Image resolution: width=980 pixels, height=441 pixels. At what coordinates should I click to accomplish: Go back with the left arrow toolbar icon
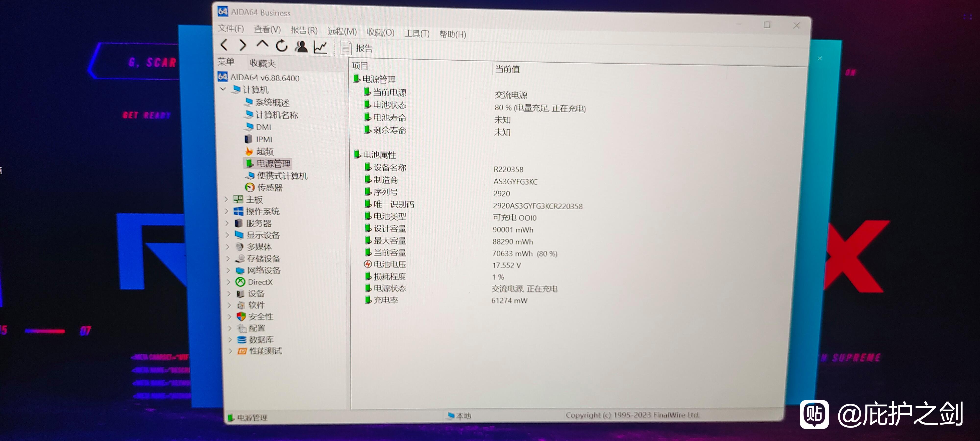(224, 45)
